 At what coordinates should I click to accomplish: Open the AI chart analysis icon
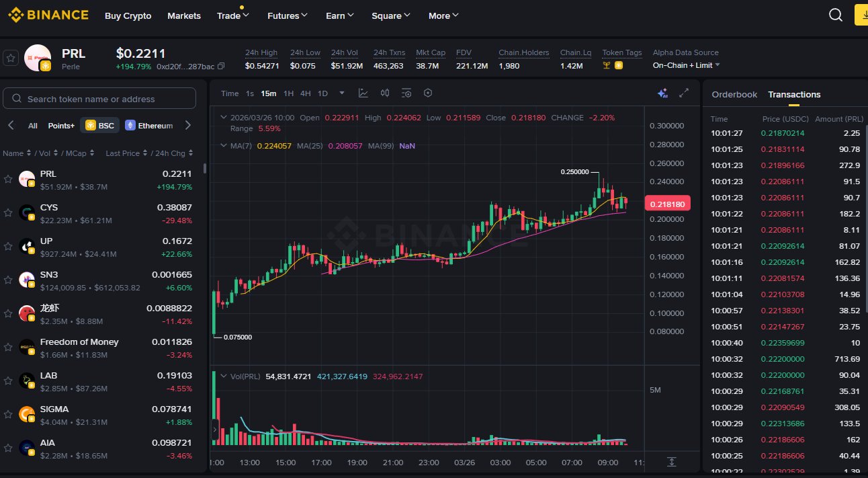662,93
